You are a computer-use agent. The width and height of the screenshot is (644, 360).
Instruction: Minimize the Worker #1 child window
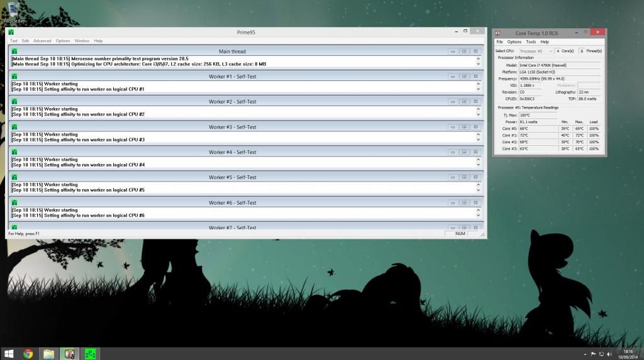click(x=453, y=77)
